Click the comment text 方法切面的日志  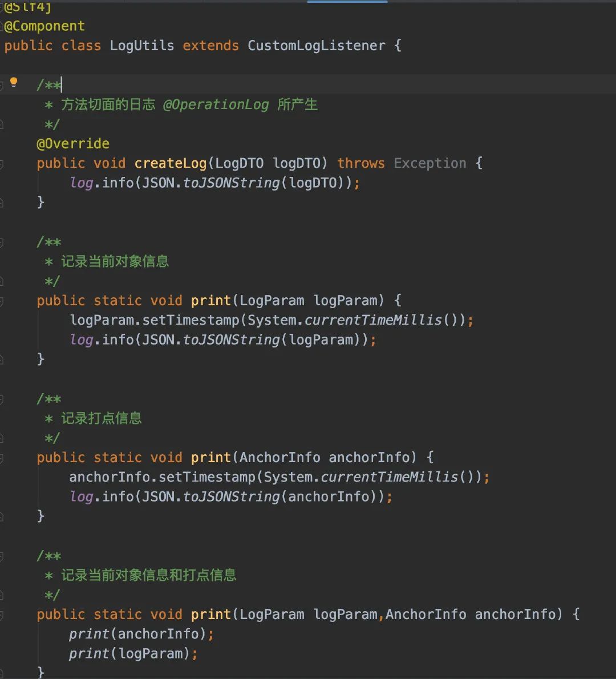(108, 104)
